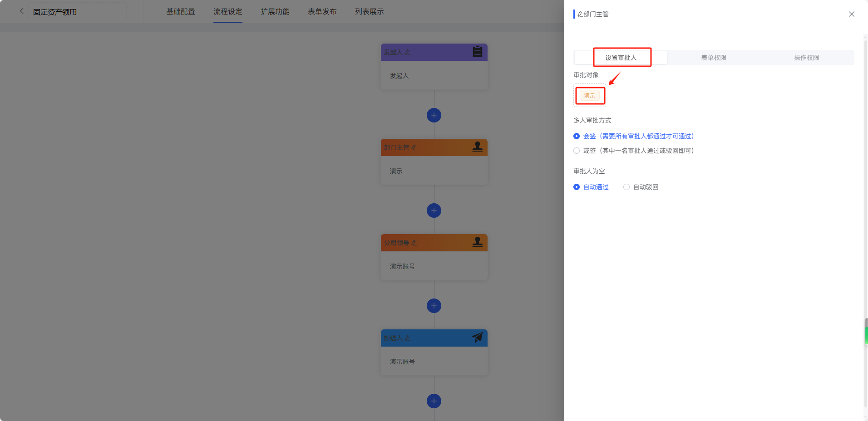Screen dimensions: 868x421
Task: Select 会签 multi-approver radio option
Action: (577, 136)
